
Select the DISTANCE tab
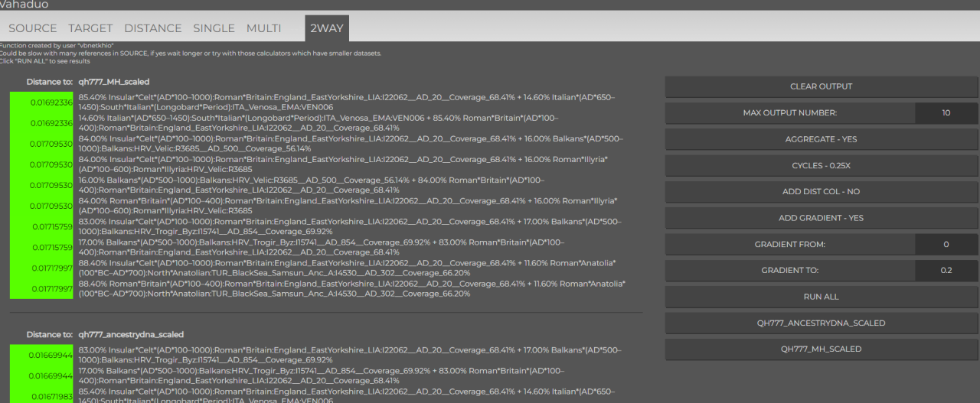[153, 28]
